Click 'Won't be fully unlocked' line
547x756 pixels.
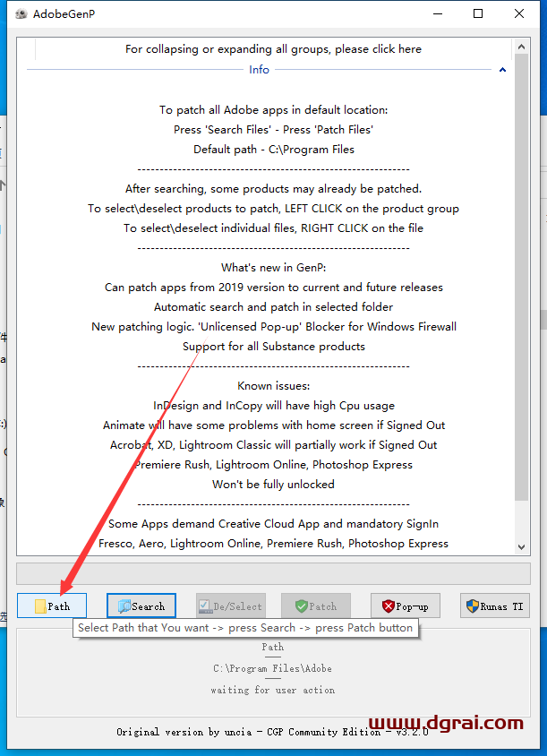coord(273,484)
